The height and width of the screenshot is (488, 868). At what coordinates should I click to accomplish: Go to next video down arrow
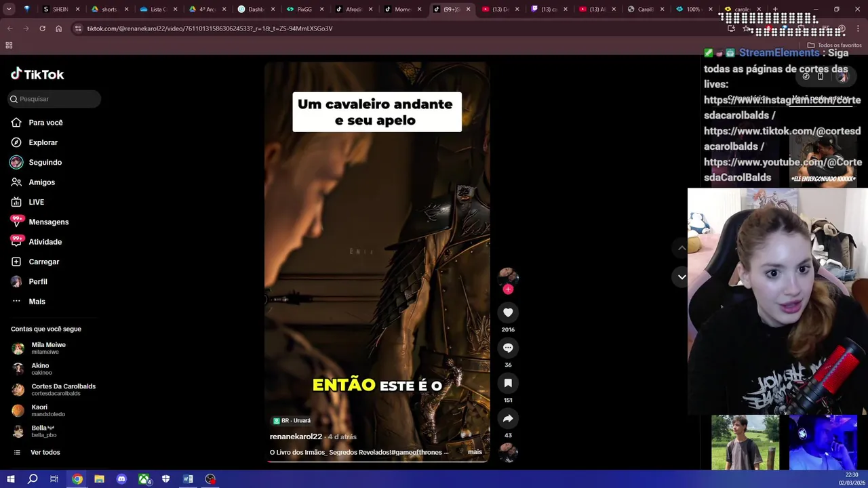682,277
